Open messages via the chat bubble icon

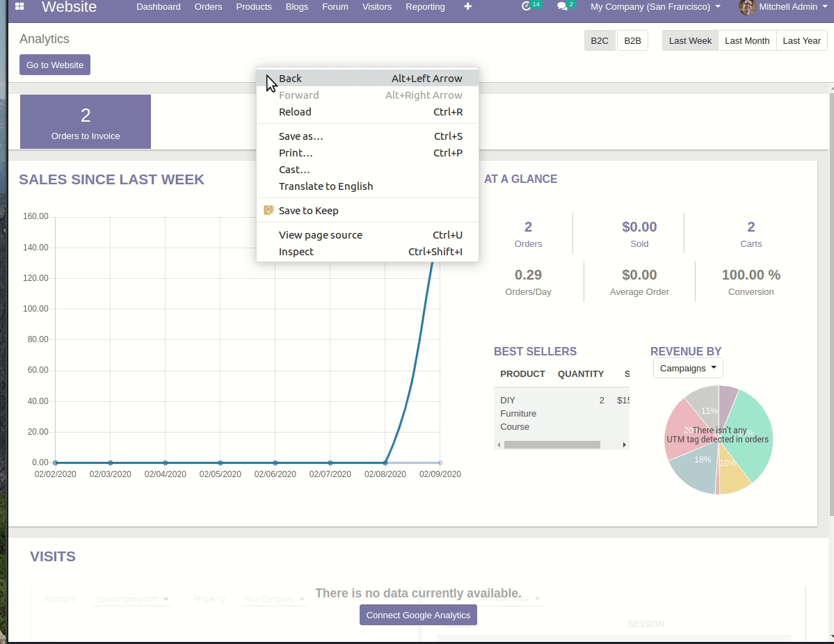pos(561,7)
